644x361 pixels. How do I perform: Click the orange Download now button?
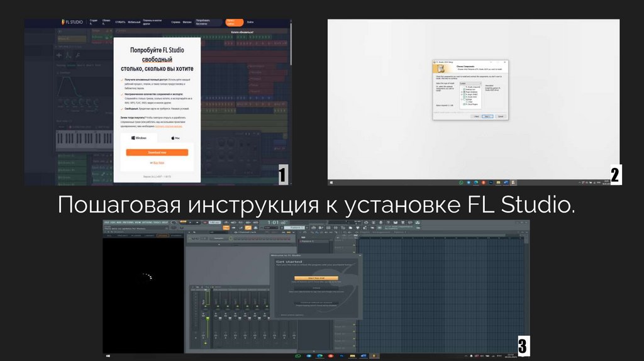[157, 152]
